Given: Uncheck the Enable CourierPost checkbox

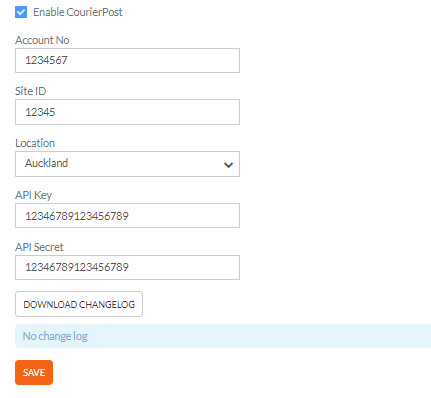Looking at the screenshot, I should [21, 12].
